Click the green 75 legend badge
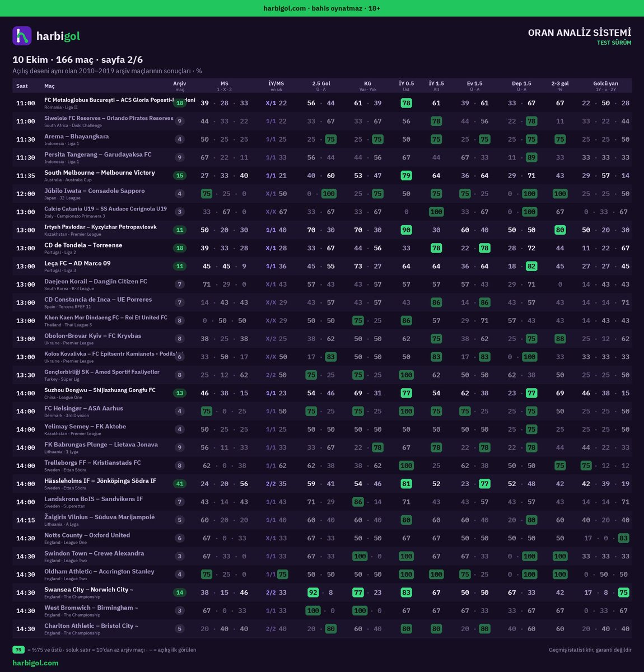Screen dimensions: 644x672 [18, 650]
